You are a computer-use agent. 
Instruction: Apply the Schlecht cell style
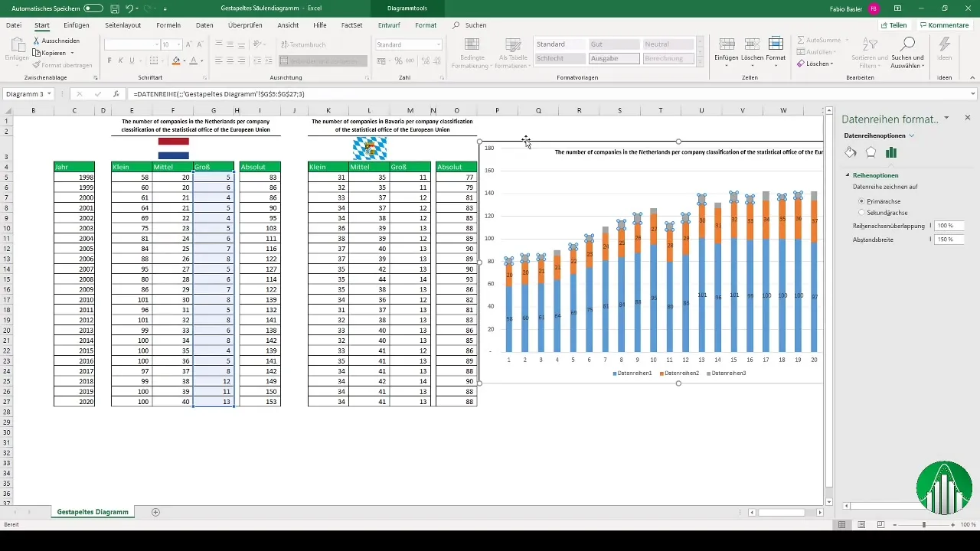tap(560, 58)
